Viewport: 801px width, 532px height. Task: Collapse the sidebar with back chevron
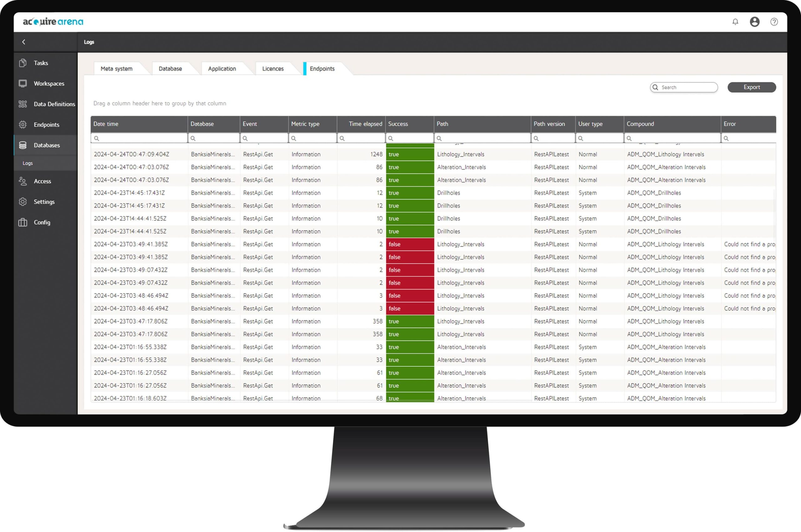coord(24,42)
